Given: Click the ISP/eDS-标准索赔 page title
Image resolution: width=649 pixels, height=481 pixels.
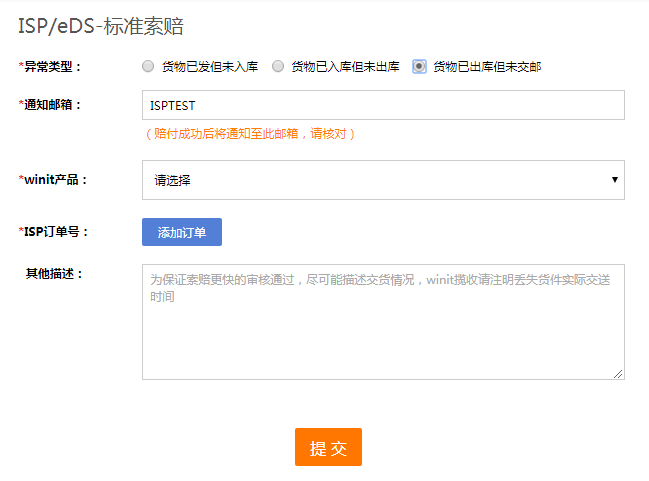Looking at the screenshot, I should (x=101, y=26).
